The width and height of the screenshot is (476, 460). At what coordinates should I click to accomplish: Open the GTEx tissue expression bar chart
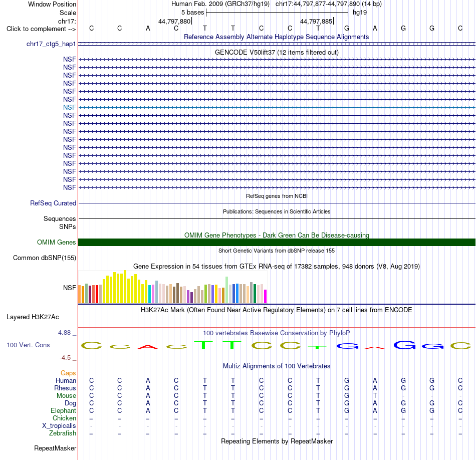[x=172, y=287]
